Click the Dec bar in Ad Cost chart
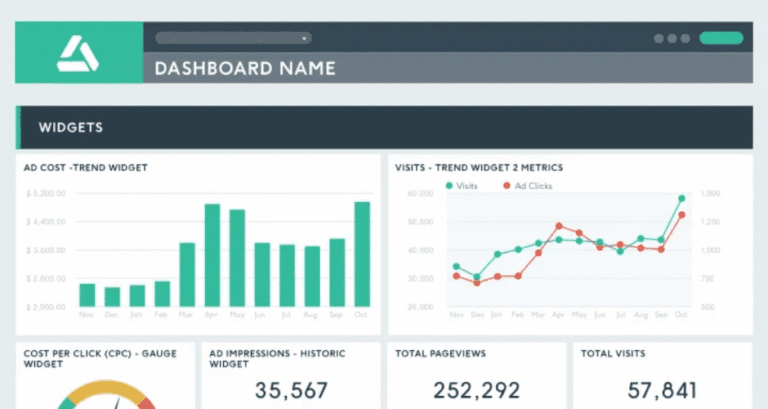This screenshot has height=409, width=768. click(112, 297)
